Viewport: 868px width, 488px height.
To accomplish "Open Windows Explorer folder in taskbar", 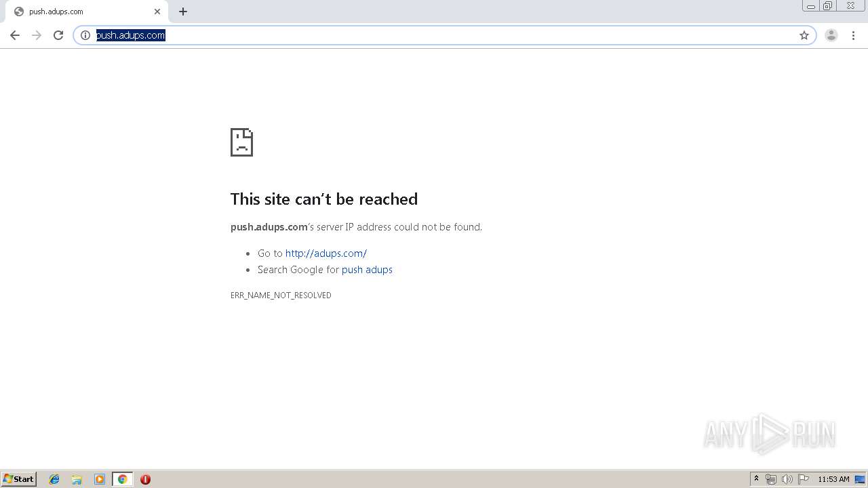I will [77, 479].
